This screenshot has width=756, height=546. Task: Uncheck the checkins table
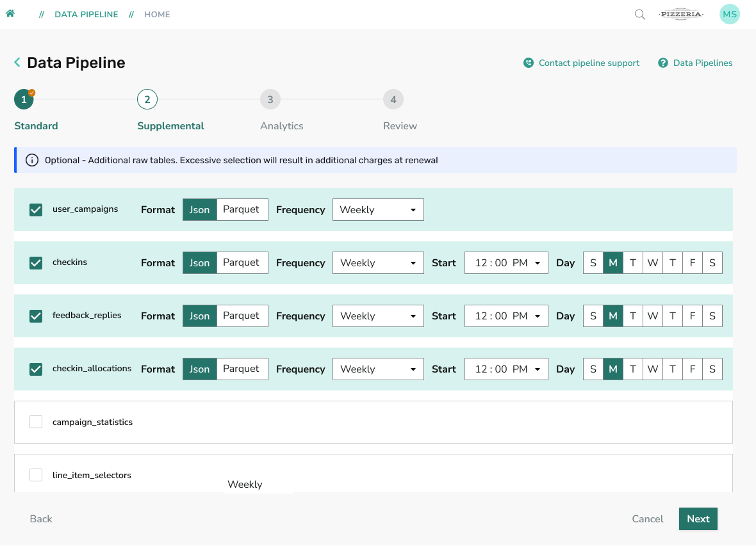(x=36, y=262)
